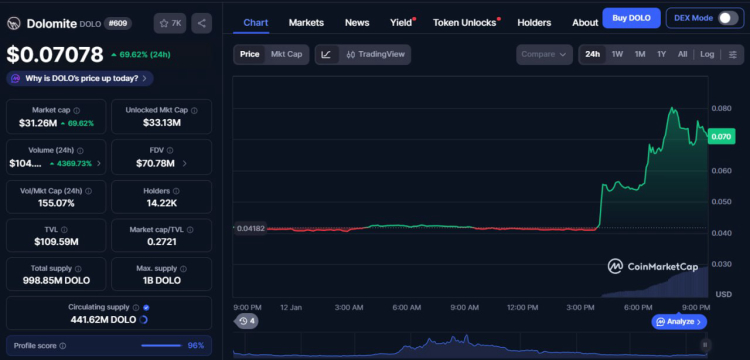Image resolution: width=750 pixels, height=360 pixels.
Task: Click Total supply info icon
Action: click(x=78, y=269)
